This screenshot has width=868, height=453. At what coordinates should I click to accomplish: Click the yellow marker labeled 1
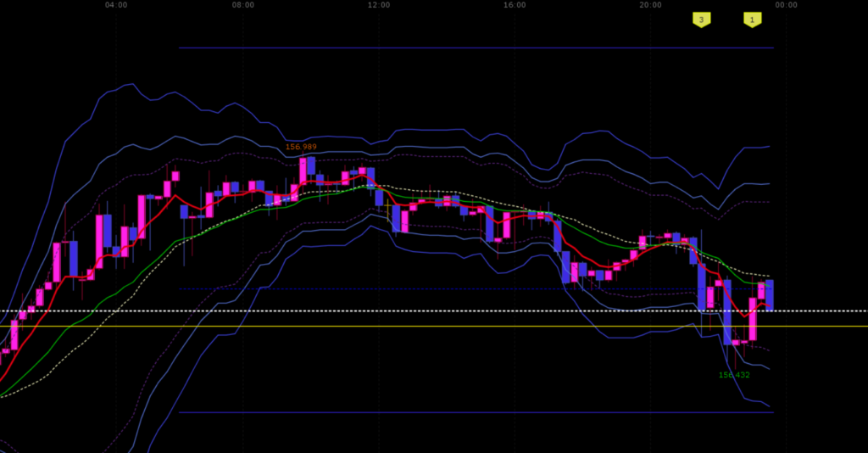coord(753,20)
